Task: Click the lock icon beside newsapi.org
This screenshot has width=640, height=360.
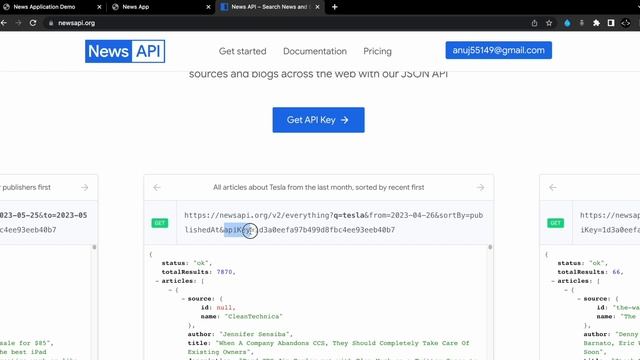Action: pyautogui.click(x=51, y=23)
